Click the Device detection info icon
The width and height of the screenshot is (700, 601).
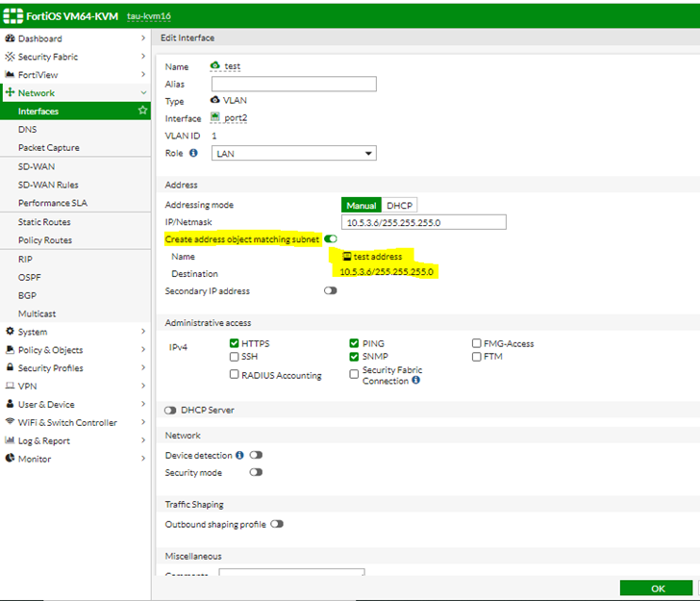point(239,455)
